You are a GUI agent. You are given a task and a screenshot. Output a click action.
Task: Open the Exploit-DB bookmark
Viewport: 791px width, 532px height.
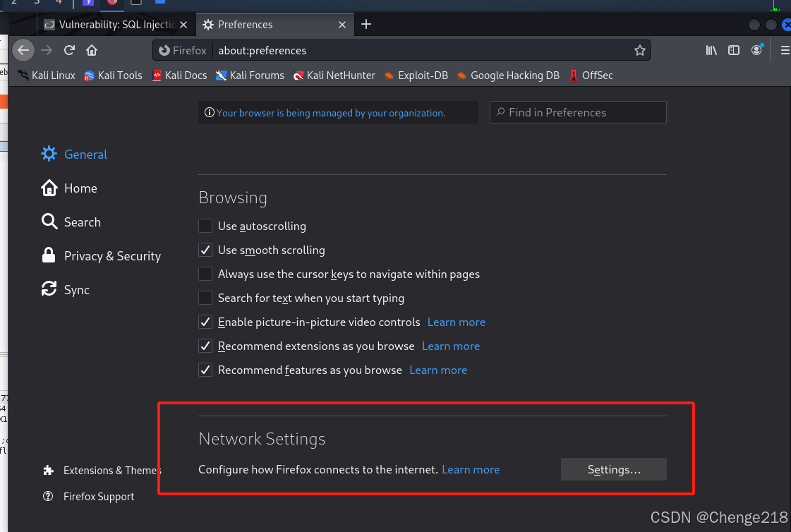[x=416, y=75]
